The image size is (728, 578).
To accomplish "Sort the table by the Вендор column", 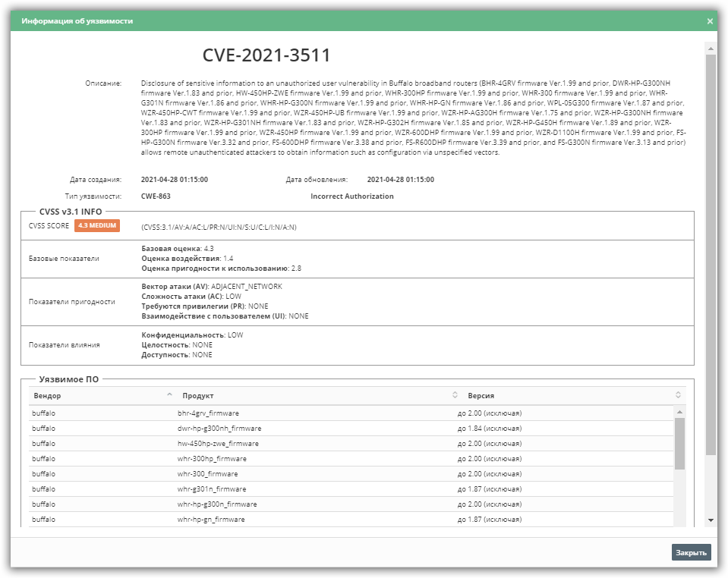I will click(103, 396).
